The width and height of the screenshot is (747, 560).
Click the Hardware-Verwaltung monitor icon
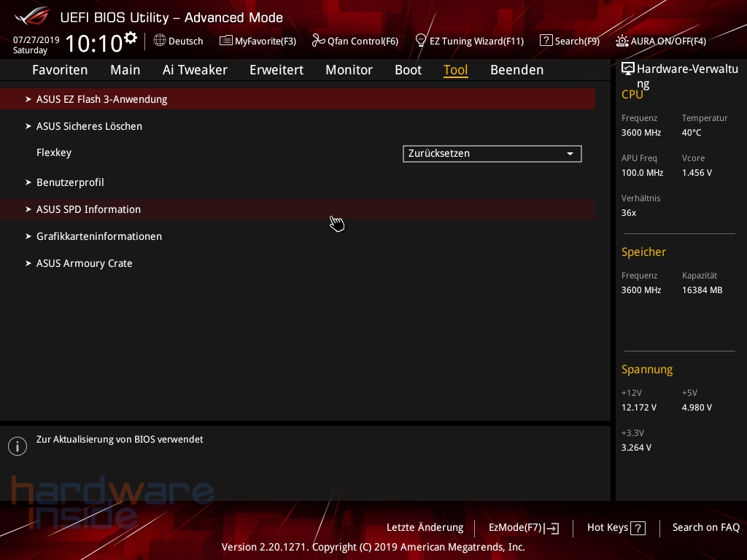point(628,69)
